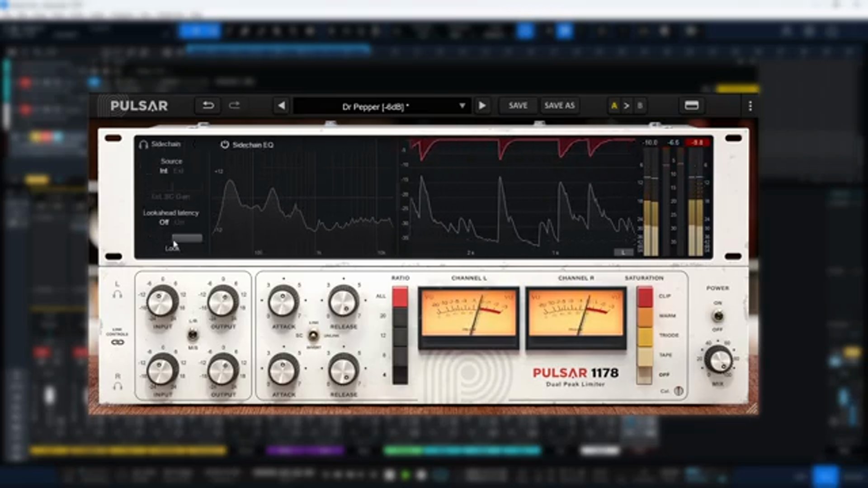The width and height of the screenshot is (868, 488).
Task: Click the Cal. calibration screw
Action: point(679,391)
